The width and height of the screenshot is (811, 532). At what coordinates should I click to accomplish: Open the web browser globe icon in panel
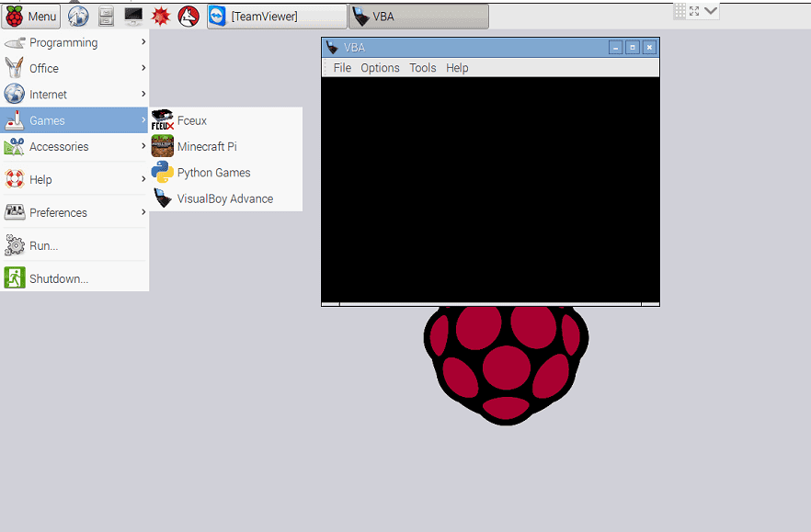79,16
